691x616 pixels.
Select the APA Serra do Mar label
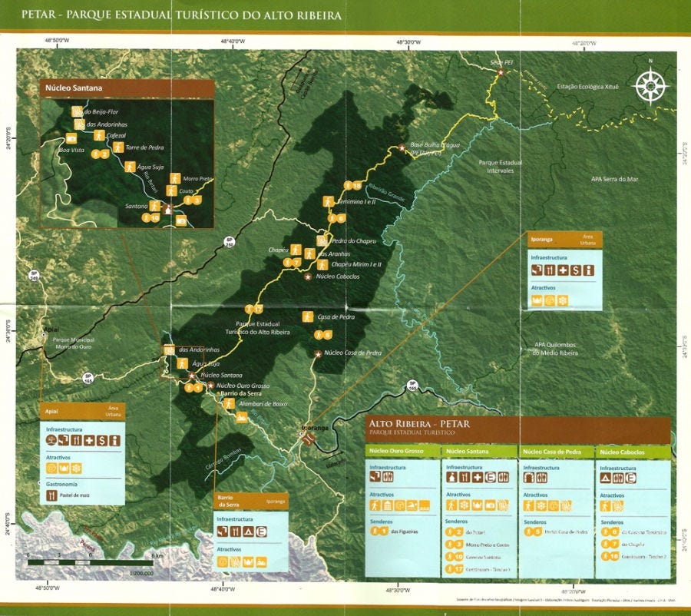(614, 179)
